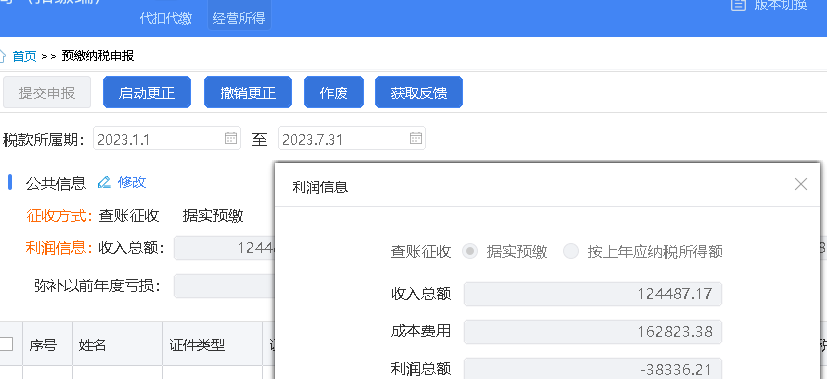Switch to the 代扣代缴 tab

coord(166,18)
